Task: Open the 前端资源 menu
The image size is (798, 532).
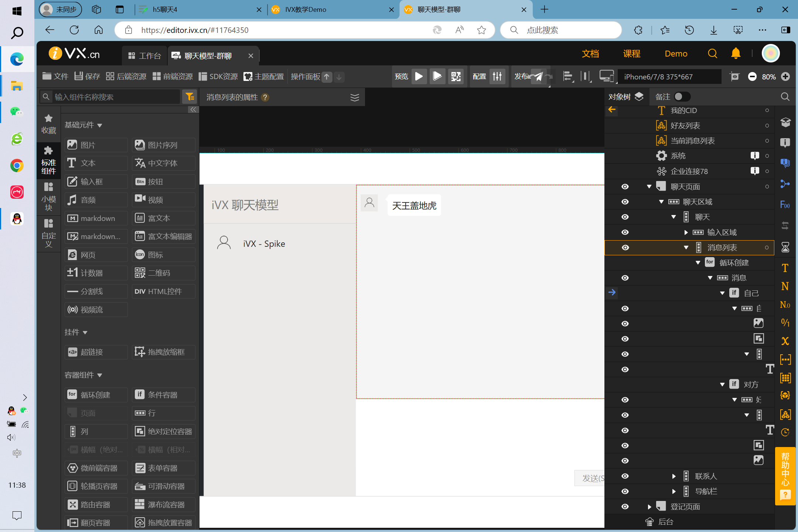Action: pyautogui.click(x=173, y=76)
